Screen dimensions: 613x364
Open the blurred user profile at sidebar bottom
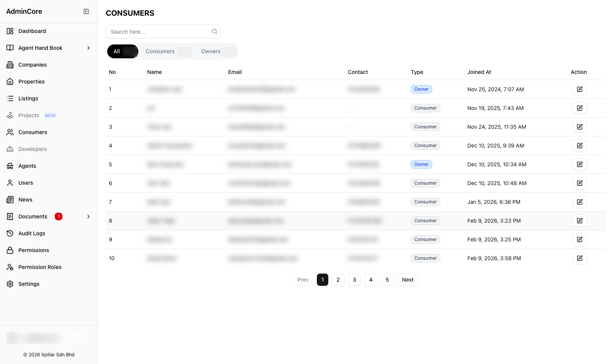(x=44, y=338)
